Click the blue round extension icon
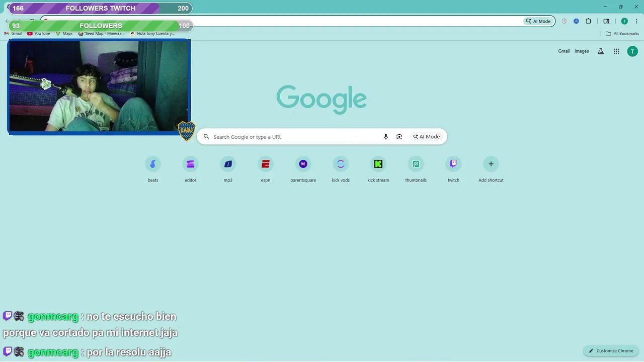The height and width of the screenshot is (362, 644). 576,21
